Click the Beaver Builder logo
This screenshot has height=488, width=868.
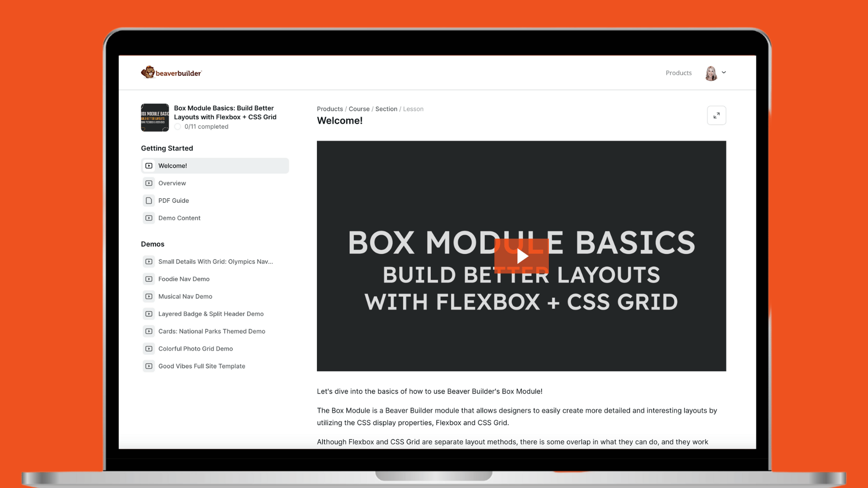[171, 73]
